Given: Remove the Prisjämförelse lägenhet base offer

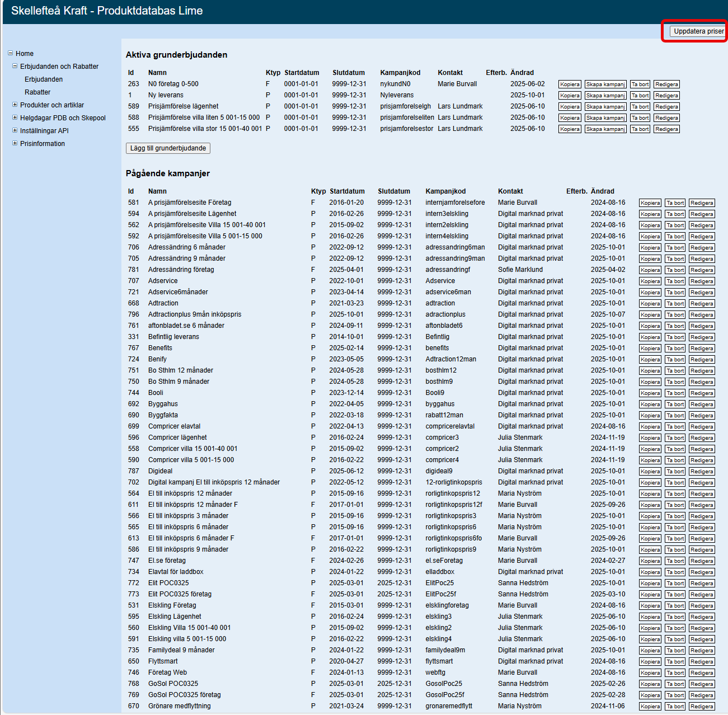Looking at the screenshot, I should (640, 107).
